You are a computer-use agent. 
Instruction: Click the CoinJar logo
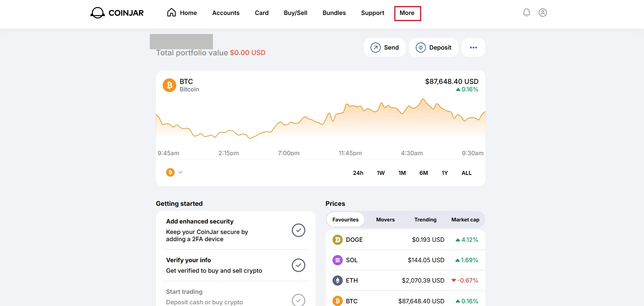point(117,13)
